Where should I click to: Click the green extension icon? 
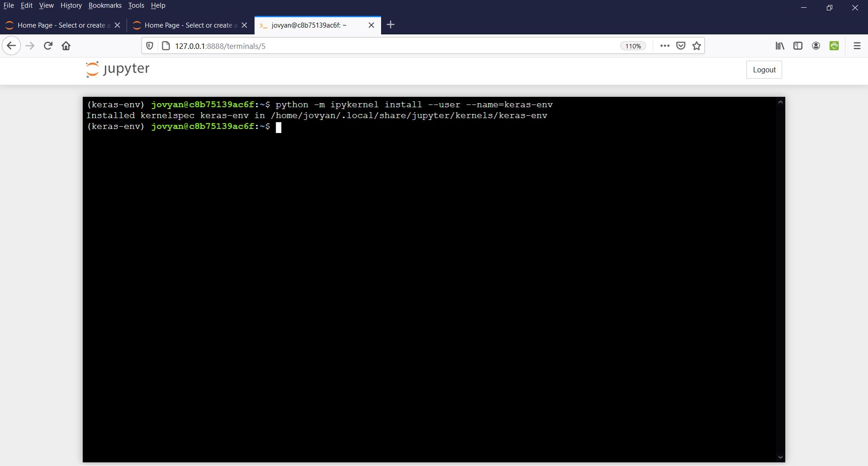pos(834,46)
